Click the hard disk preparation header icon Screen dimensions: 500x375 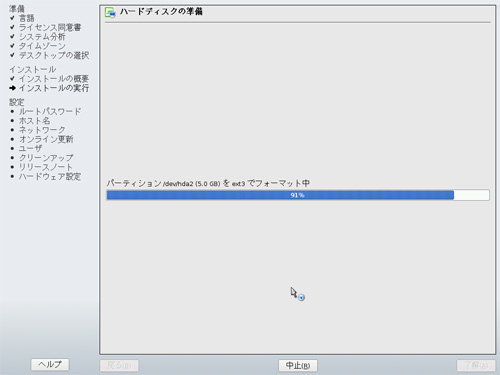[110, 12]
